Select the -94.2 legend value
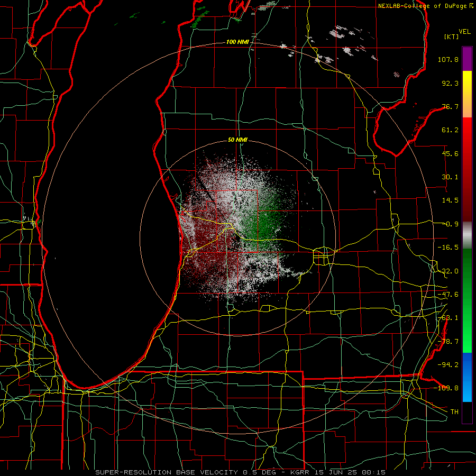This screenshot has height=476, width=476. point(448,364)
